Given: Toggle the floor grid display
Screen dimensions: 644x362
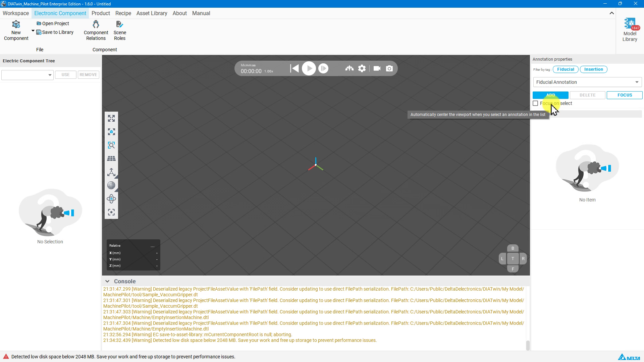Looking at the screenshot, I should 111,159.
